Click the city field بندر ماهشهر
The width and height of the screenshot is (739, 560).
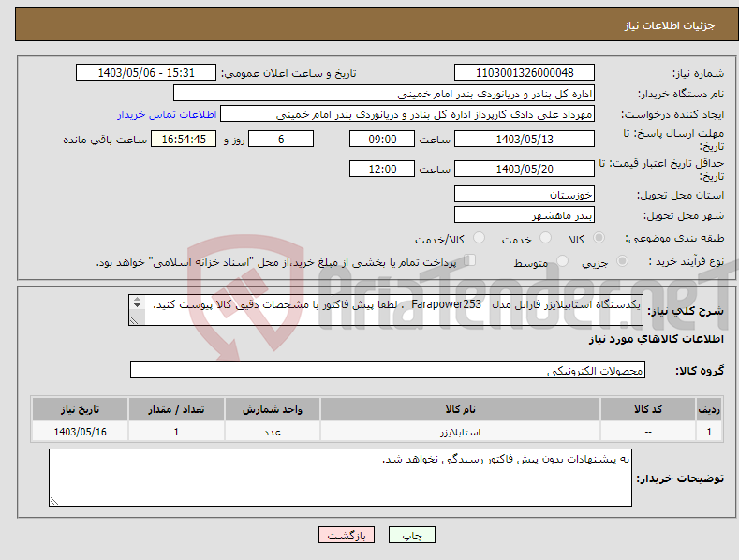[525, 215]
